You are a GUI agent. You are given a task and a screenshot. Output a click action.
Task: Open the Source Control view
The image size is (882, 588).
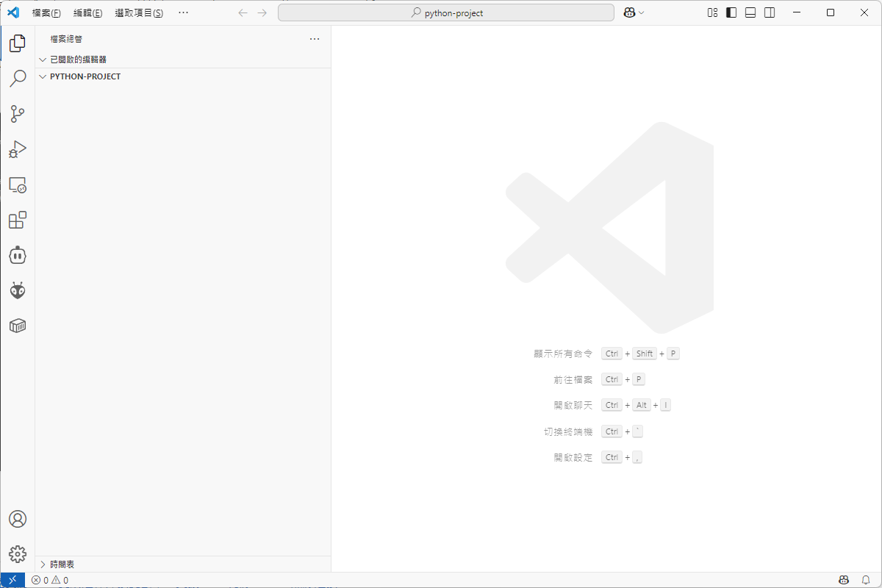(x=18, y=114)
